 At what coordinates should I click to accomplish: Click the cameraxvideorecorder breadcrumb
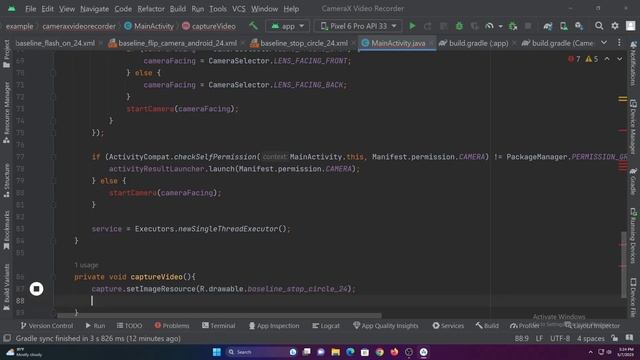coord(79,26)
